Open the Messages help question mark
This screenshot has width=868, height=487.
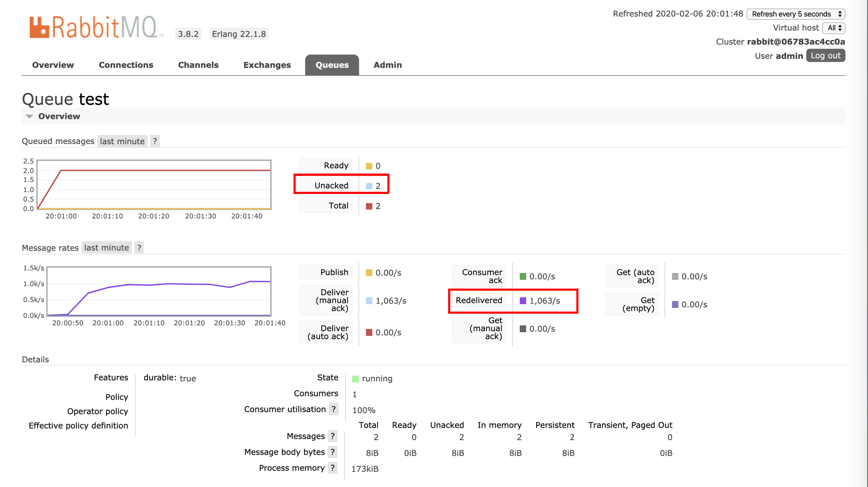coord(333,436)
